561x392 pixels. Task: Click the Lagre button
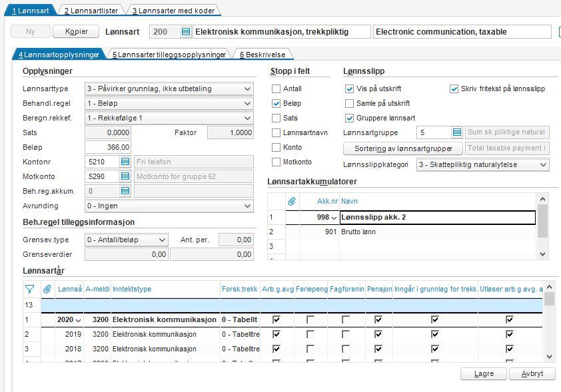pos(484,374)
